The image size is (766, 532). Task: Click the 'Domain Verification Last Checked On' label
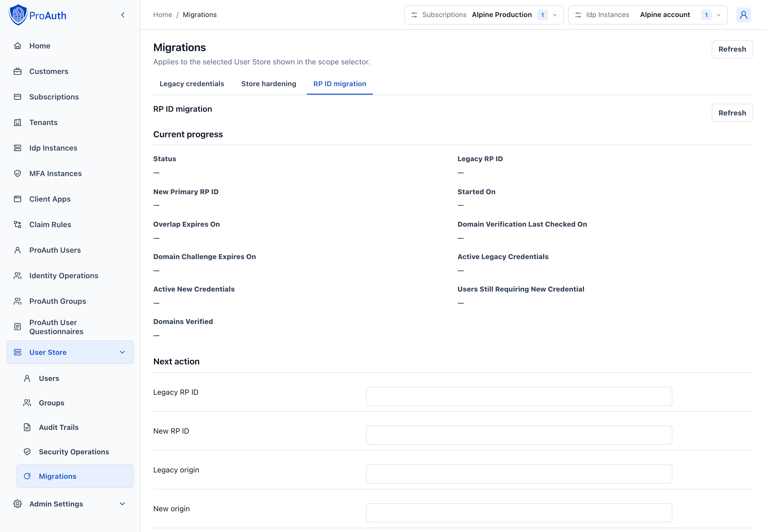(x=522, y=224)
